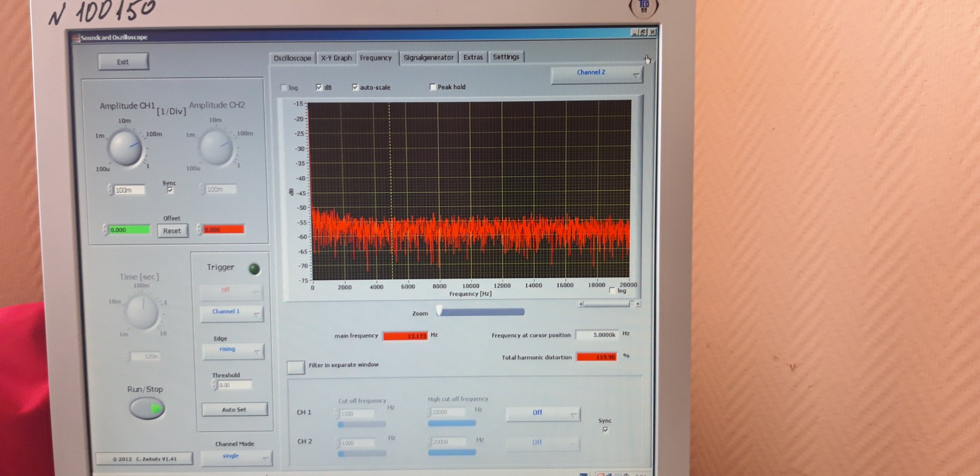Click the time value 120m field
Image resolution: width=980 pixels, height=476 pixels.
(146, 356)
